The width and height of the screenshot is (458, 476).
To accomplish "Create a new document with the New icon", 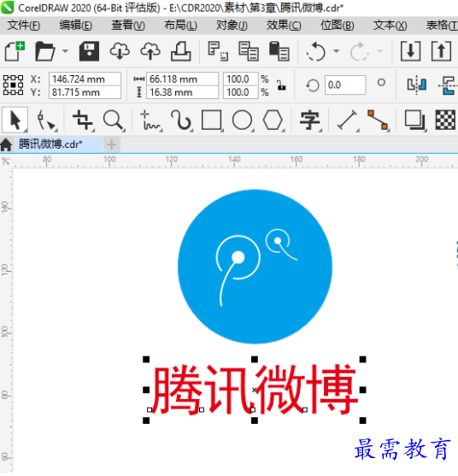I will [15, 51].
